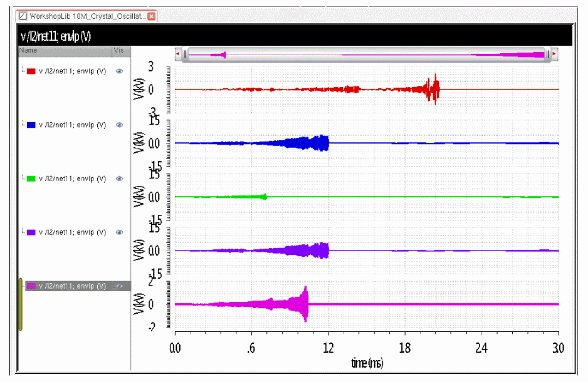Click the 0.0 tick label on time axis
Viewport: 588px width, 382px height.
point(175,348)
